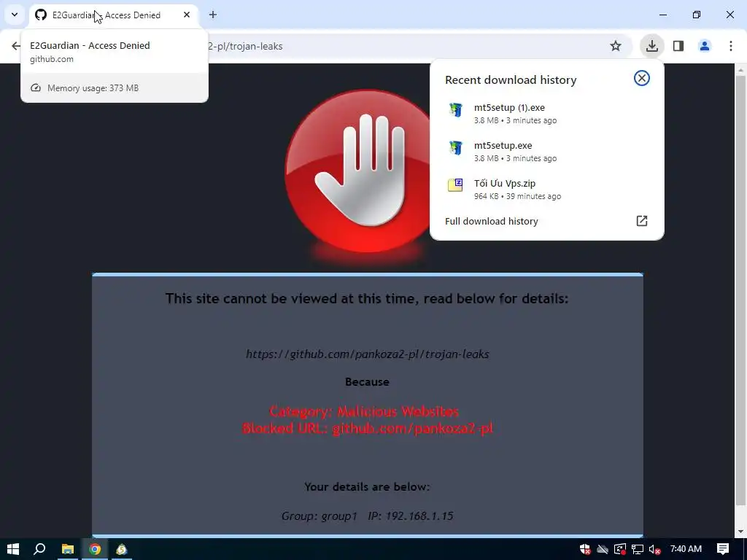Open the Chrome profile avatar
Image resolution: width=747 pixels, height=560 pixels.
[x=704, y=46]
